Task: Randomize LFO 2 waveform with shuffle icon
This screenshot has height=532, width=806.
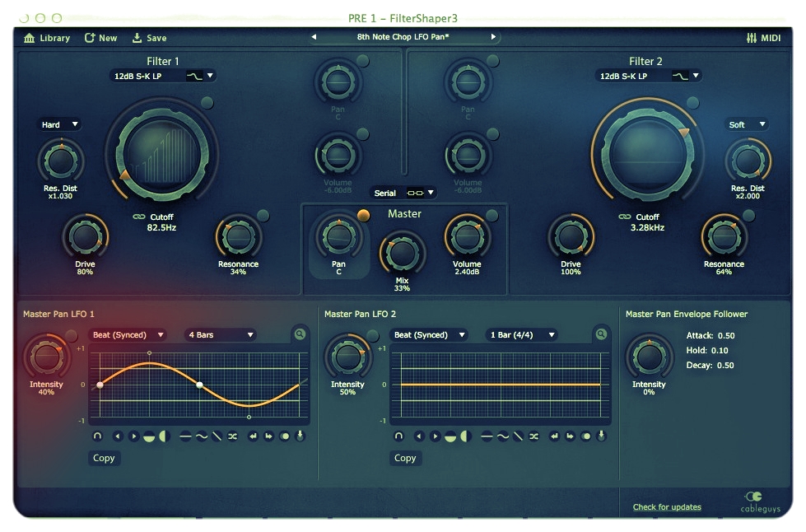Action: (x=534, y=436)
